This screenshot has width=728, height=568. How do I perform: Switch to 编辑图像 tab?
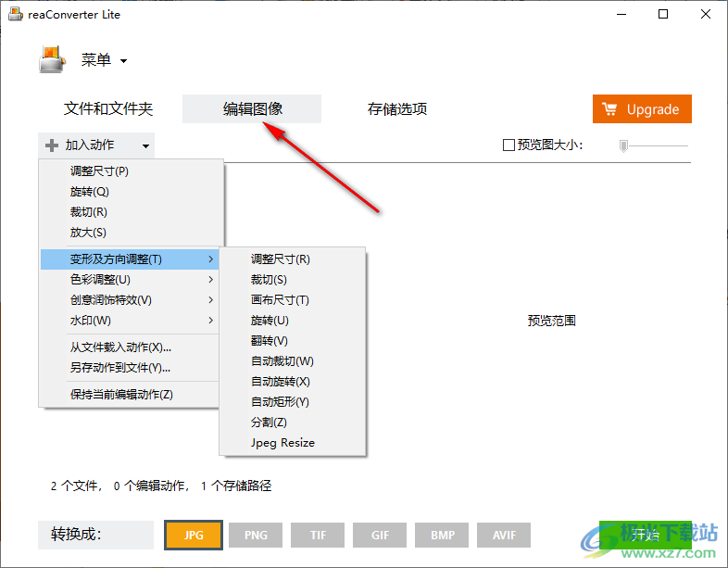(x=252, y=109)
